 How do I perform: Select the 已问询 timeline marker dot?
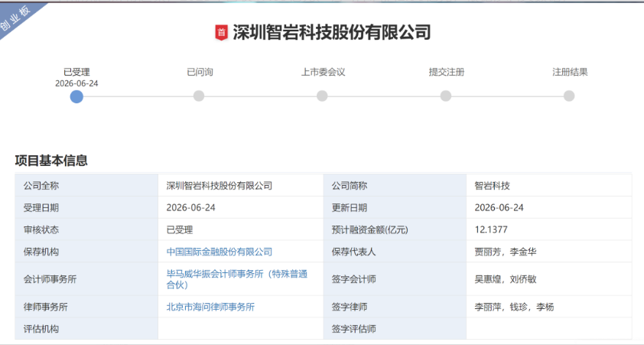199,96
